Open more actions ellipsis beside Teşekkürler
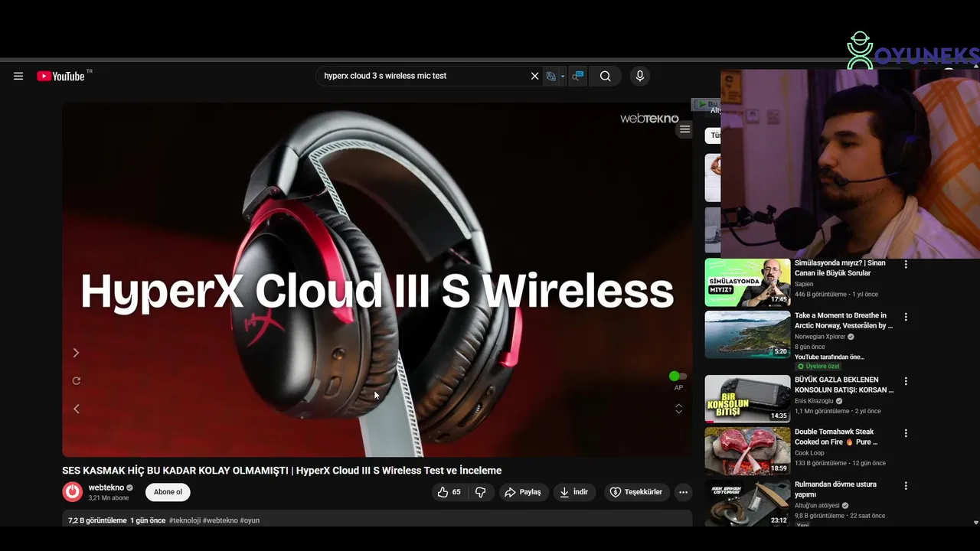 click(x=683, y=492)
